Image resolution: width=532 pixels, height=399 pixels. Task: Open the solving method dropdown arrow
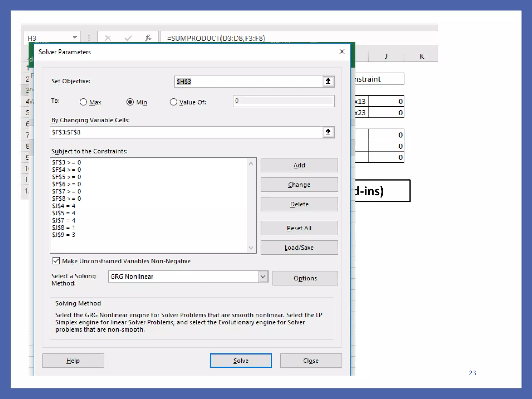pos(263,276)
